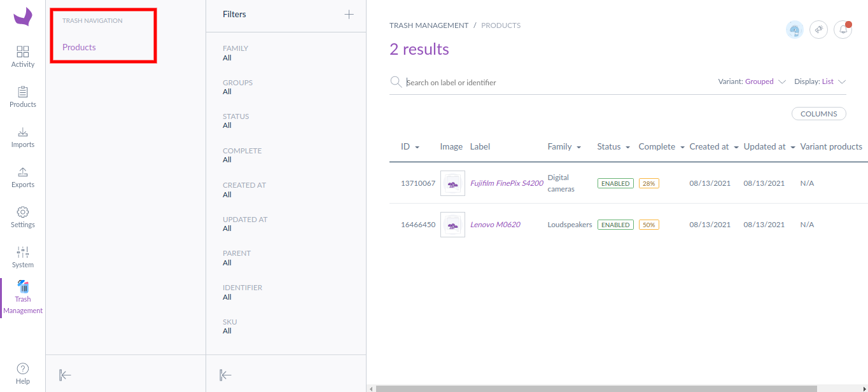This screenshot has height=392, width=868.
Task: Click the Label column header
Action: 480,146
